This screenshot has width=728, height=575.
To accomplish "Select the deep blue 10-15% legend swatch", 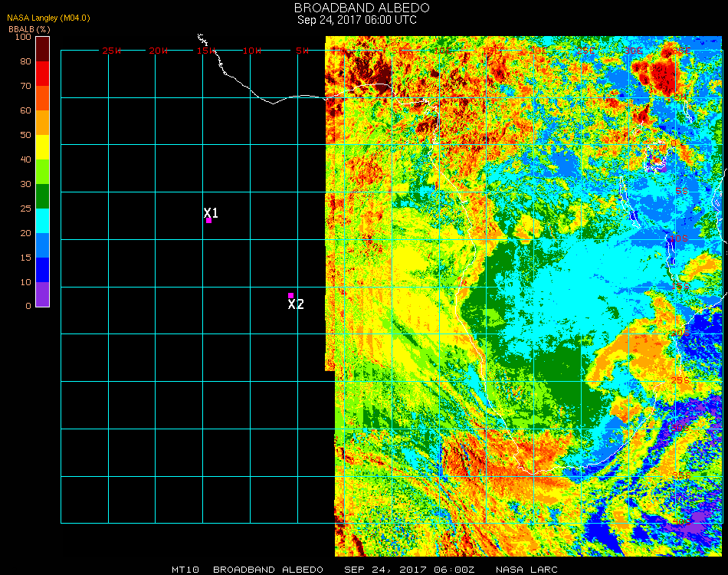I will pos(43,270).
